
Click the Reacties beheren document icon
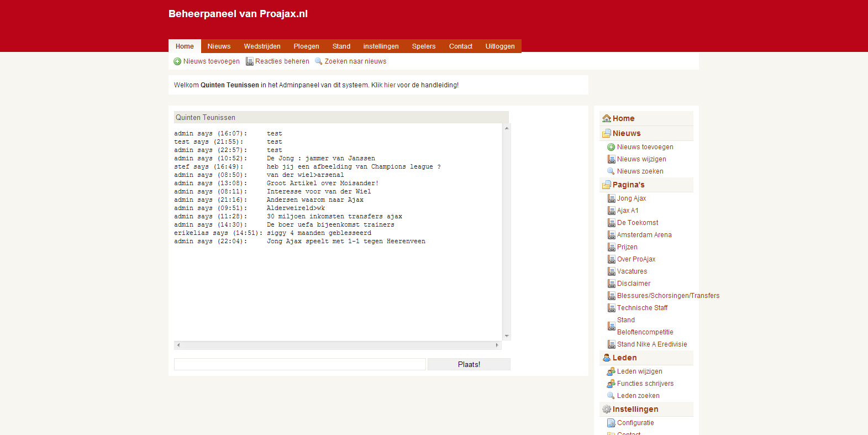(x=249, y=61)
